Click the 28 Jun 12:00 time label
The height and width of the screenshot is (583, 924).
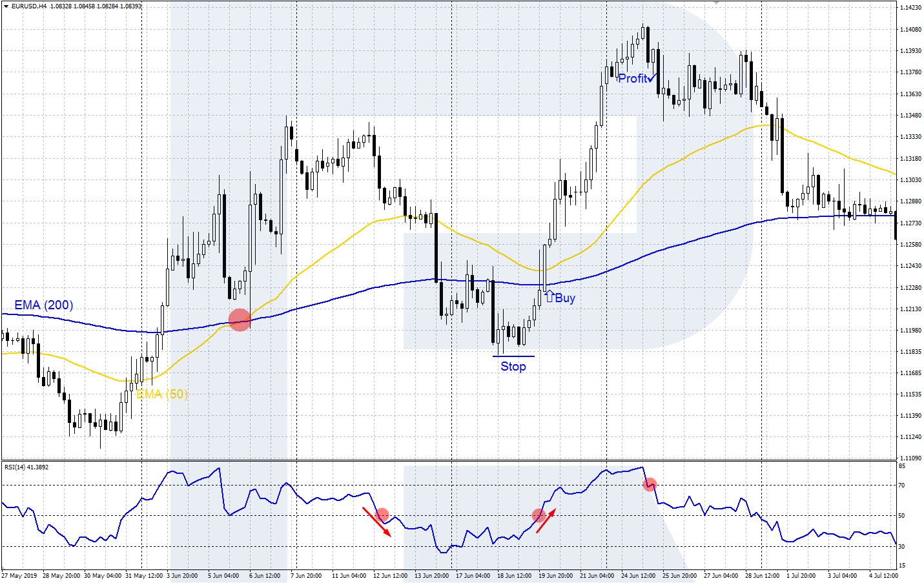coord(762,575)
